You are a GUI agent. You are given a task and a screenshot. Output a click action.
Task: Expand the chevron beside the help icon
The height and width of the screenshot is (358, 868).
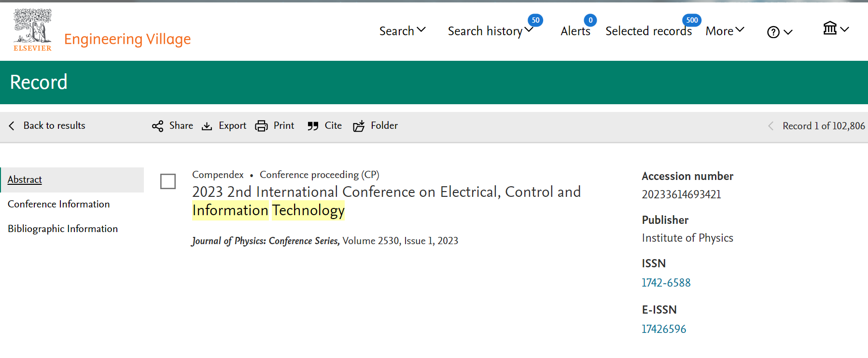pyautogui.click(x=788, y=32)
